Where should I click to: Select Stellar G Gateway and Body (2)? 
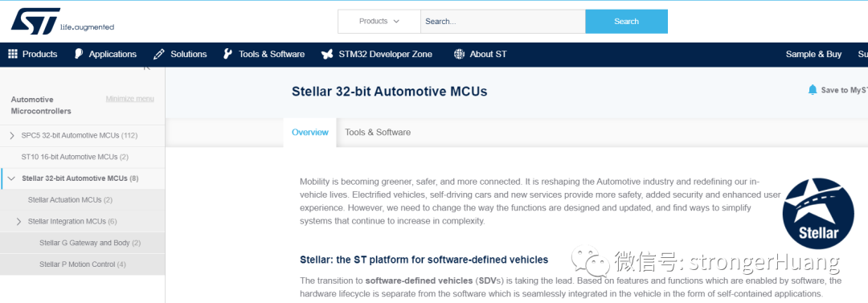tap(90, 243)
